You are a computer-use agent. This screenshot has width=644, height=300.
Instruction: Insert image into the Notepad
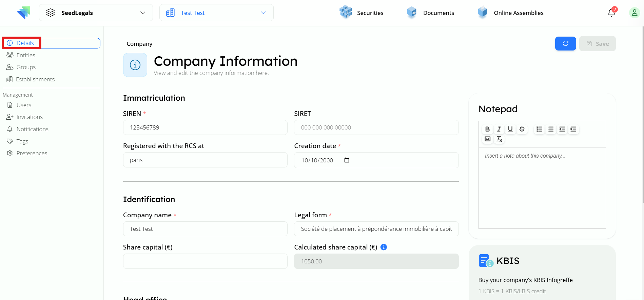coord(487,139)
